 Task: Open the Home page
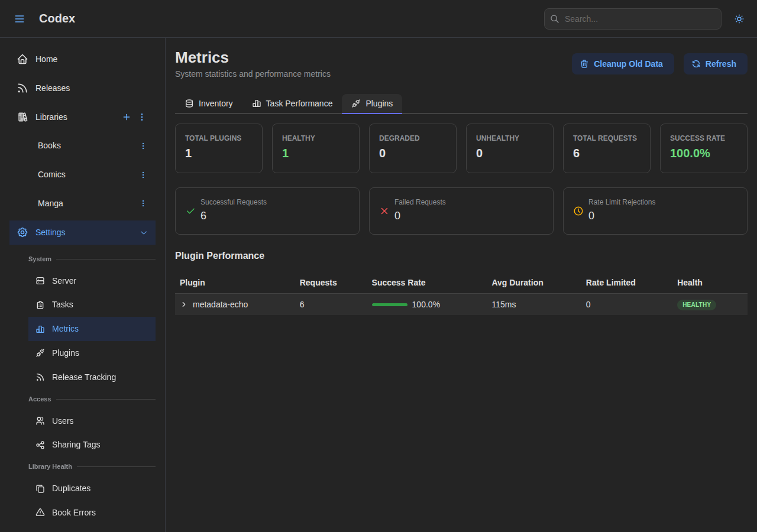(82, 59)
